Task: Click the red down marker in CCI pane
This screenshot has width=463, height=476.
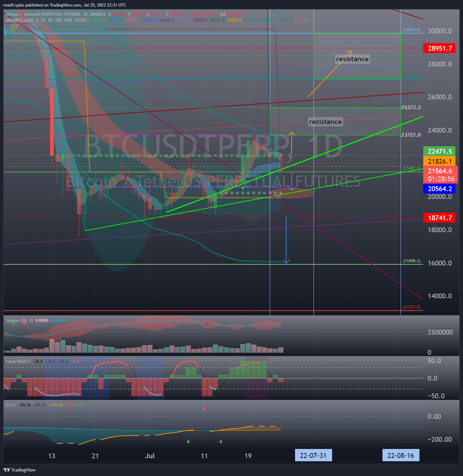Action: 204,409
